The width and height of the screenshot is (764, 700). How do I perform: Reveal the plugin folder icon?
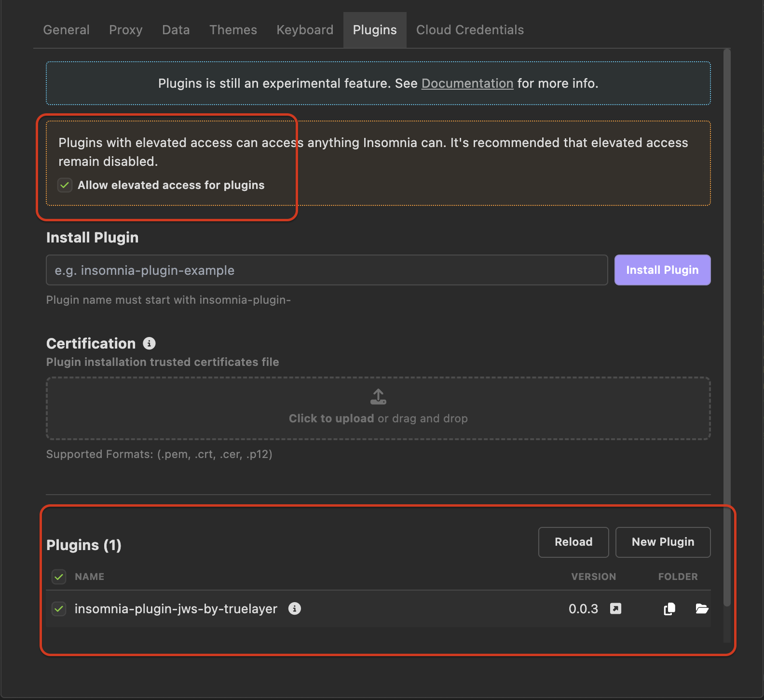(702, 609)
